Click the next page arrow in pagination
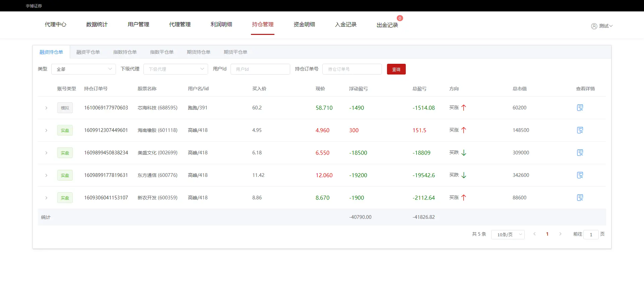 pyautogui.click(x=560, y=234)
